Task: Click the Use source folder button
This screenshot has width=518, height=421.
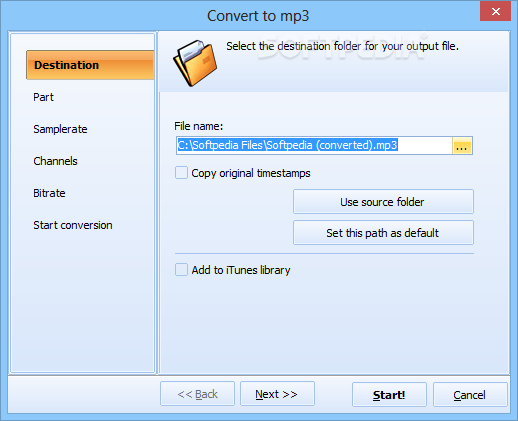Action: 383,202
